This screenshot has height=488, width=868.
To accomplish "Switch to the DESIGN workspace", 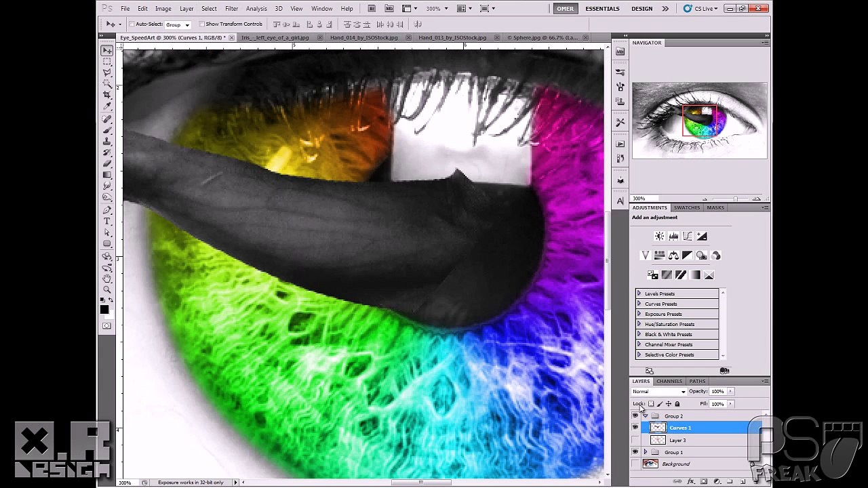I will click(x=642, y=9).
